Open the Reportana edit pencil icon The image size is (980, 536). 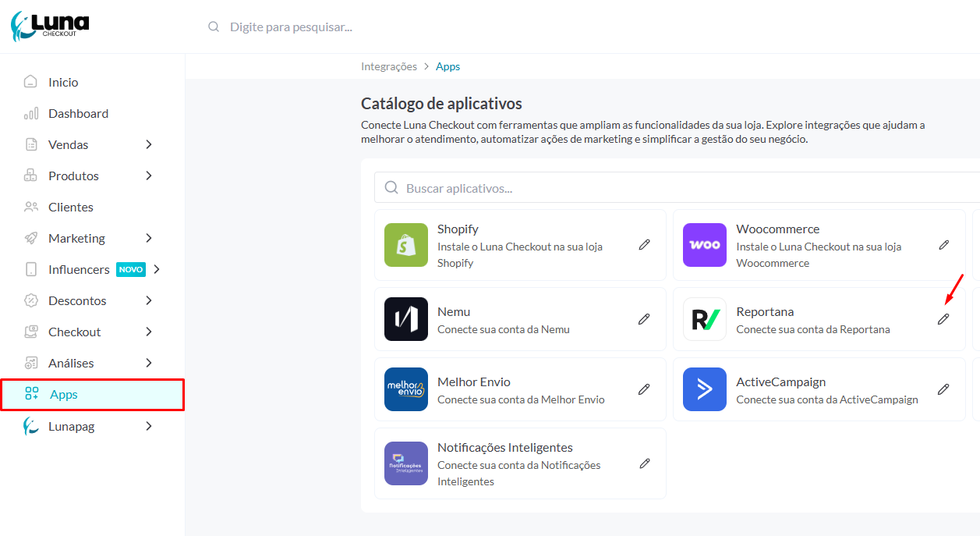pos(943,319)
